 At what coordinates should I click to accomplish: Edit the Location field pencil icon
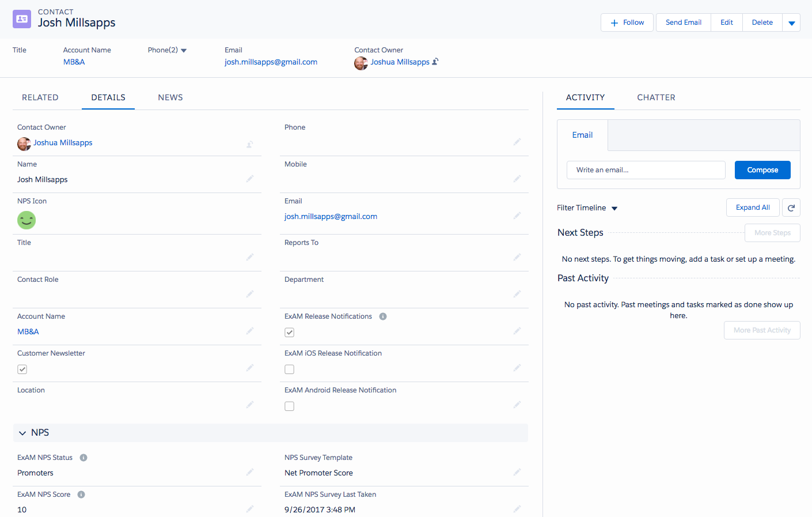point(250,405)
